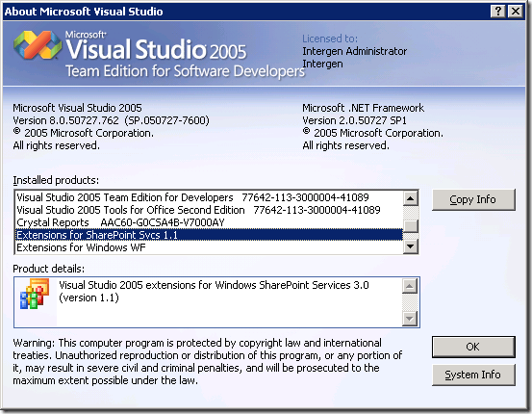
Task: Select Extensions for SharePoint Svcs 1.1
Action: coord(209,235)
